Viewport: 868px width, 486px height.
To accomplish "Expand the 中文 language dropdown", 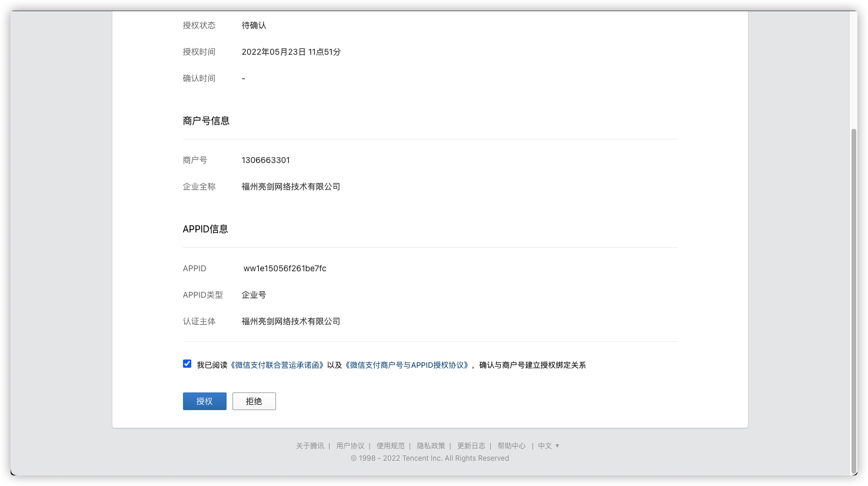I will [548, 446].
